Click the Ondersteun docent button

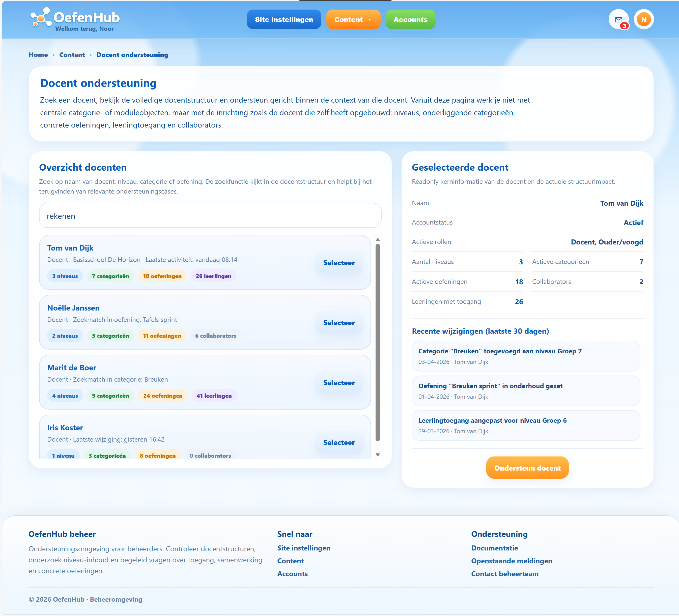[527, 468]
